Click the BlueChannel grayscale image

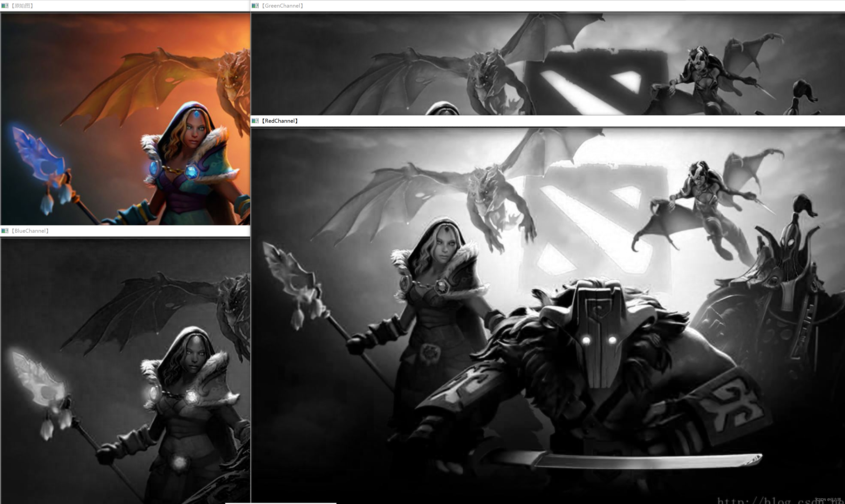[x=125, y=371]
